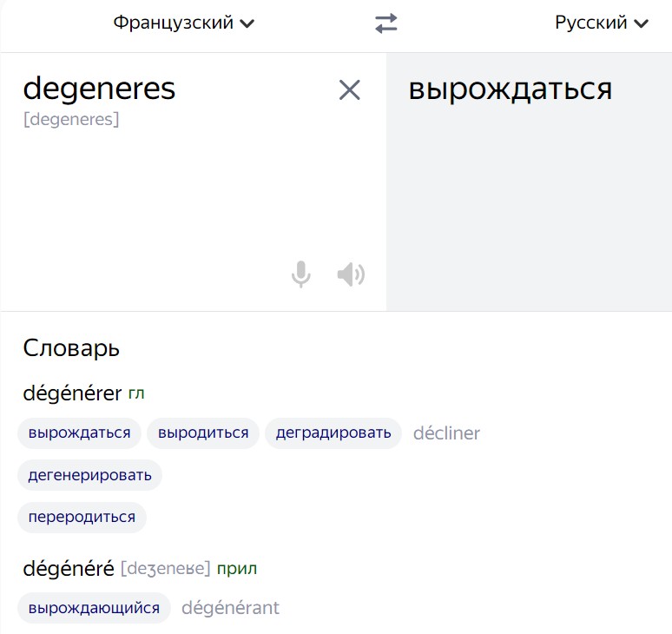Click the деградировать dictionary chip
672x634 pixels.
(333, 433)
